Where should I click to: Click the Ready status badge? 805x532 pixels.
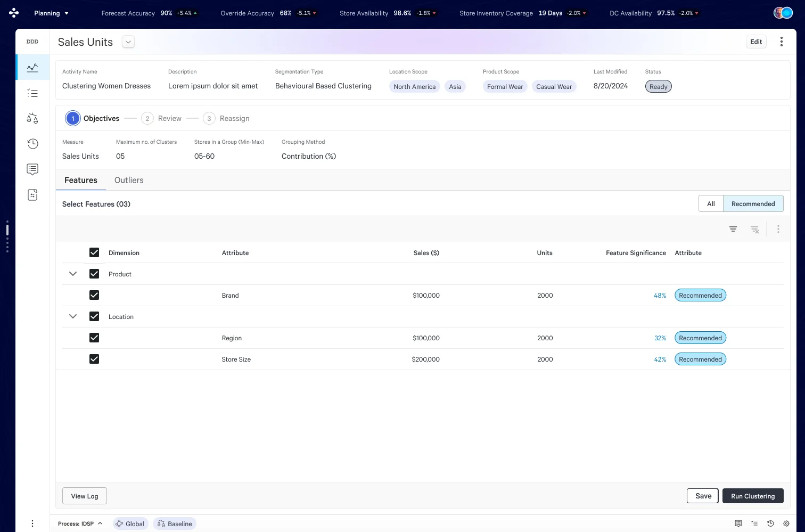[659, 86]
